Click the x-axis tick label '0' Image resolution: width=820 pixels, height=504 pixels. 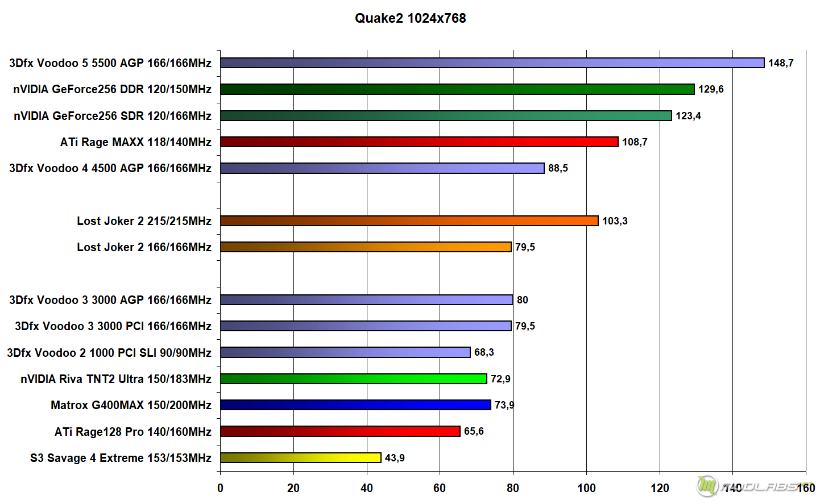[x=220, y=488]
